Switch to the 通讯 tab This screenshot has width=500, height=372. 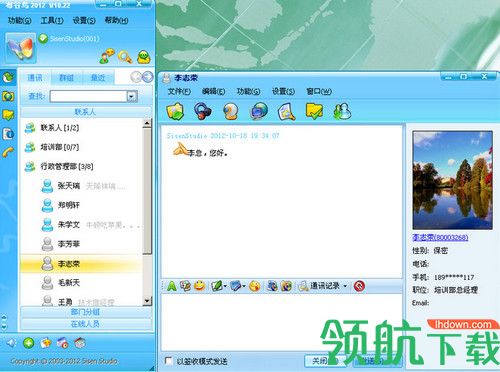pos(35,78)
